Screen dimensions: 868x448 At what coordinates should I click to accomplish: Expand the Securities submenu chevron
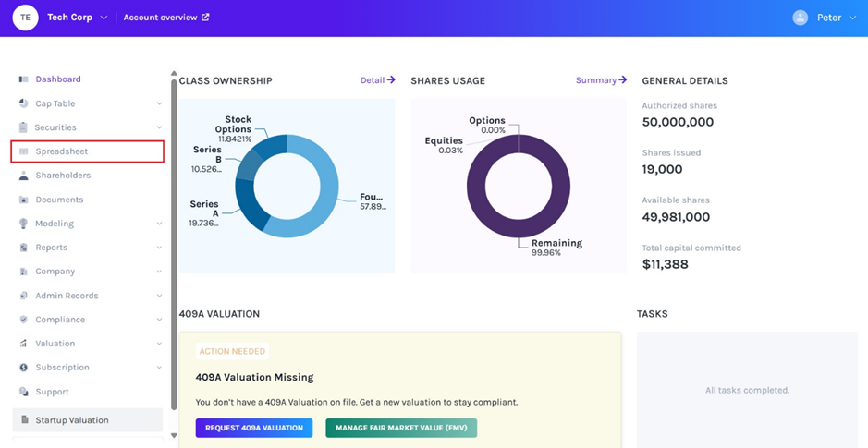click(x=159, y=127)
